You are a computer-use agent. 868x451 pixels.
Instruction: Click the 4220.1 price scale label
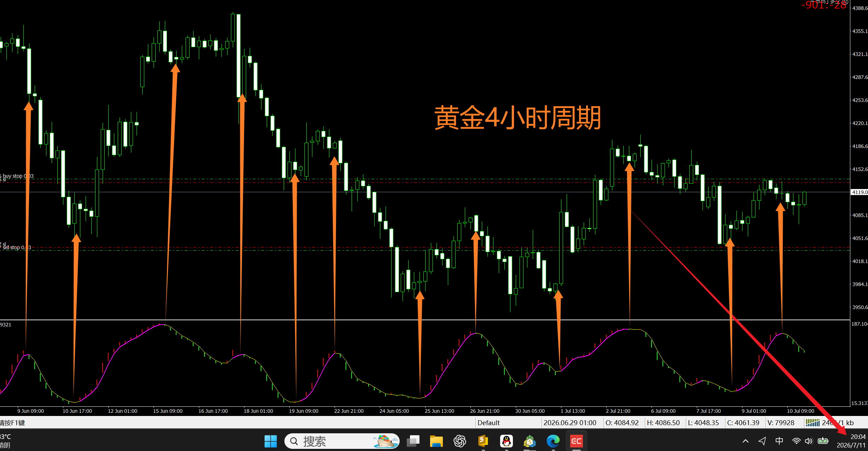tap(860, 123)
